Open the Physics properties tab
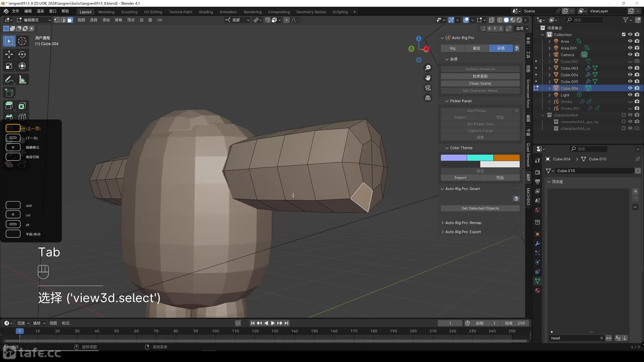 click(x=538, y=262)
